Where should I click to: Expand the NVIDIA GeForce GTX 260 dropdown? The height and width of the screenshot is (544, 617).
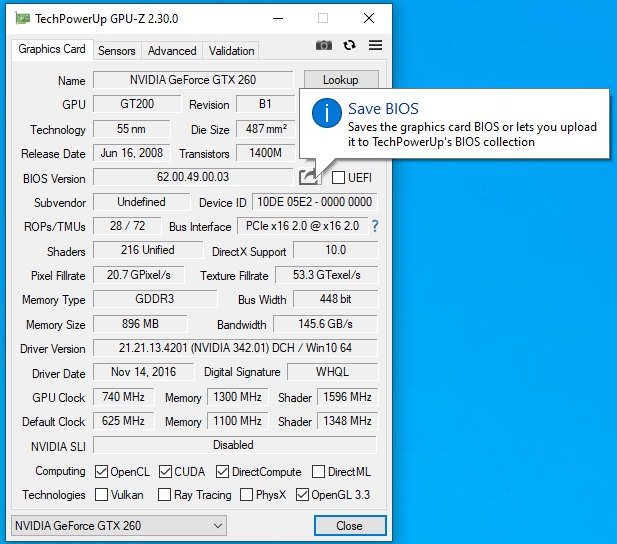pyautogui.click(x=119, y=525)
